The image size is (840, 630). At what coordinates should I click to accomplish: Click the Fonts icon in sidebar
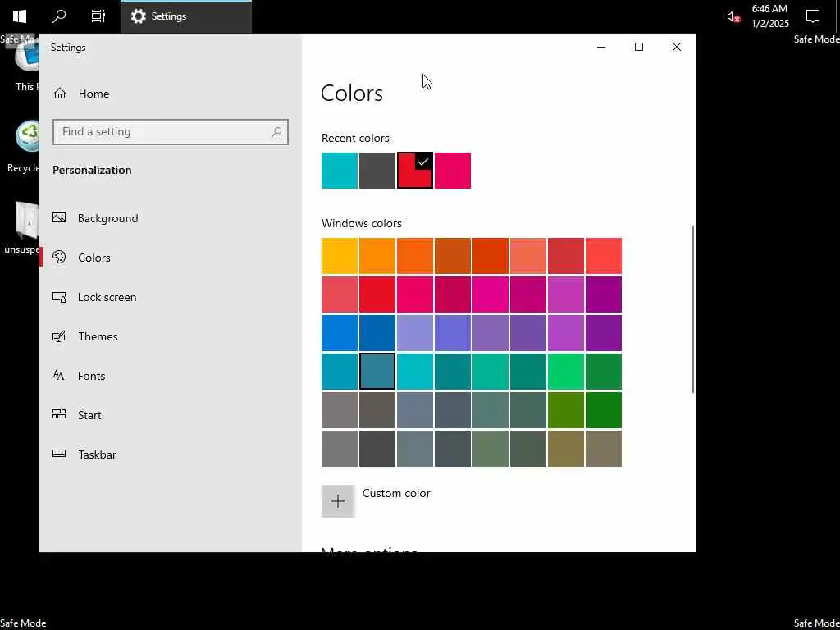pyautogui.click(x=59, y=376)
